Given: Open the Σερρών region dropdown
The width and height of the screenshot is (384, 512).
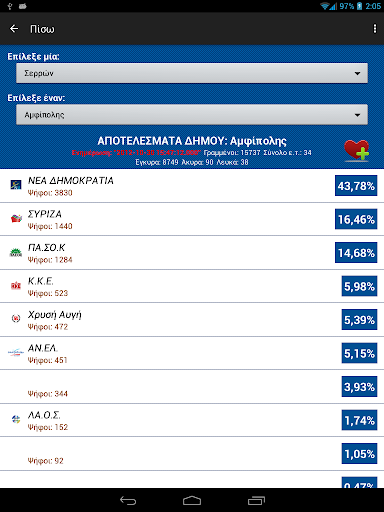Looking at the screenshot, I should pos(192,73).
